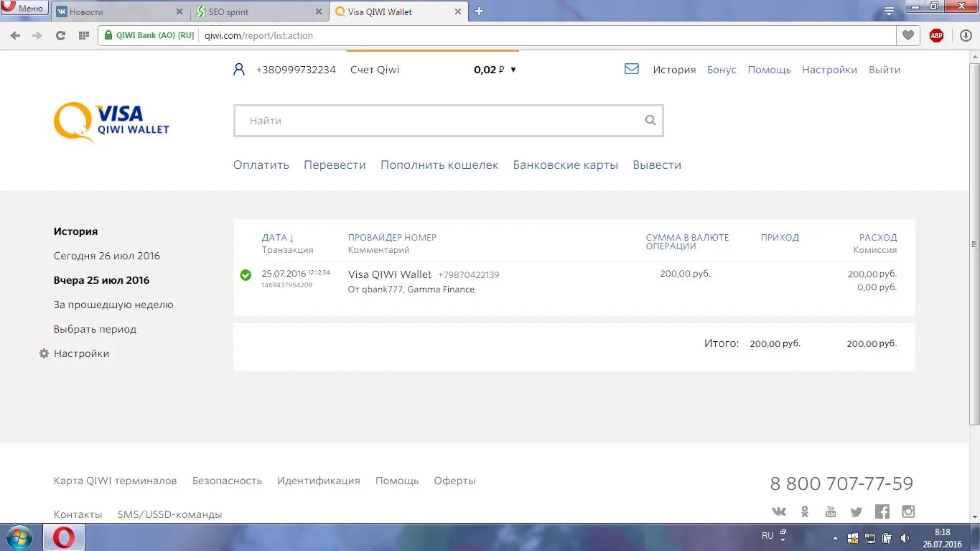Click transaction ID 1469437954209
Image resolution: width=980 pixels, height=551 pixels.
click(x=287, y=285)
